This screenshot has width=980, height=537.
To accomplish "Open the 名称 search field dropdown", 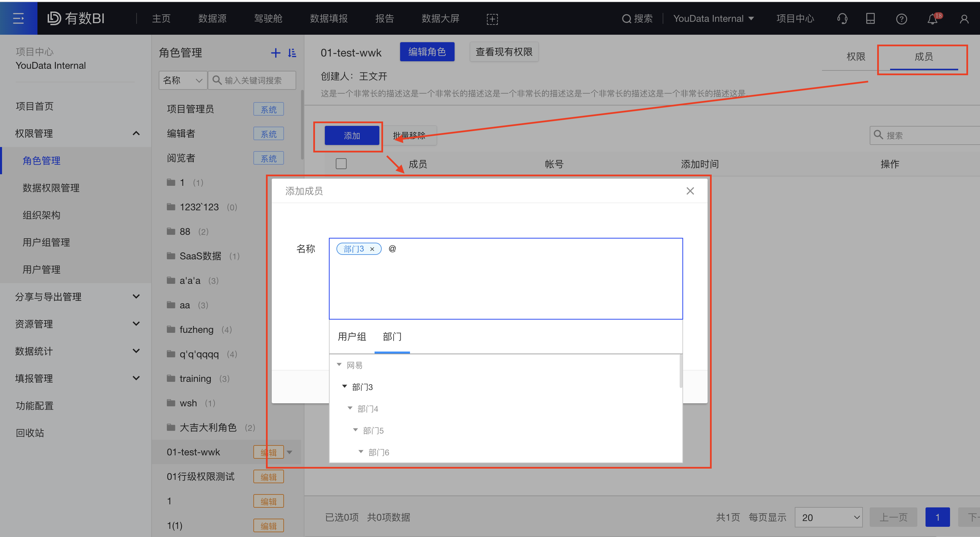I will (x=183, y=80).
